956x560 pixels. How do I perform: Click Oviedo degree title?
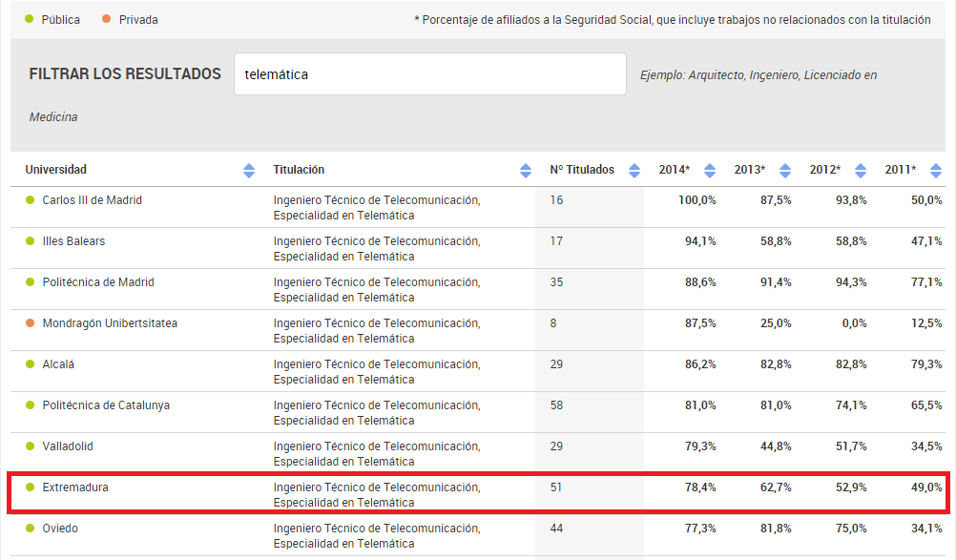click(x=377, y=535)
